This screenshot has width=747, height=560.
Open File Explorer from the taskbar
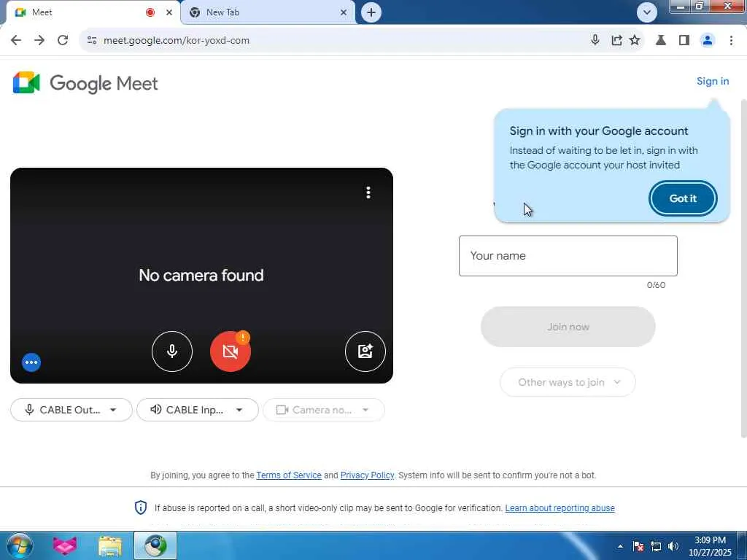(x=110, y=545)
